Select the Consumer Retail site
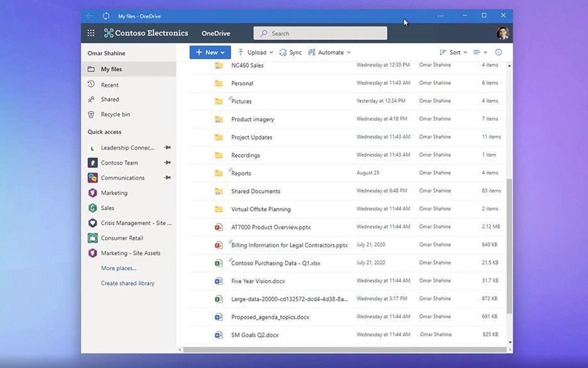This screenshot has width=588, height=368. [x=122, y=238]
